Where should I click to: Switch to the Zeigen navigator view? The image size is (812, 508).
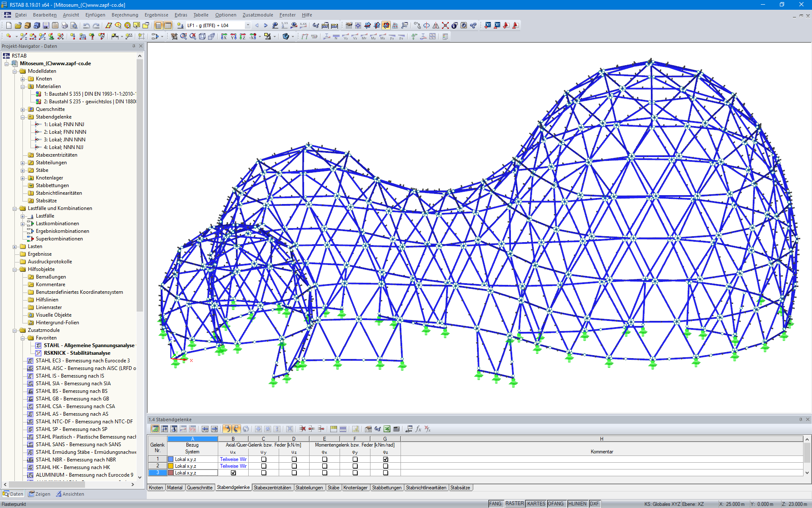(39, 494)
